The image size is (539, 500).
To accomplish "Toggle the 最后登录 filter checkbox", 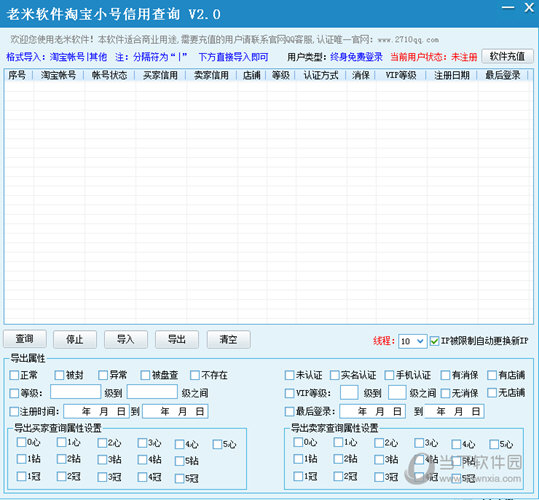I will [289, 411].
